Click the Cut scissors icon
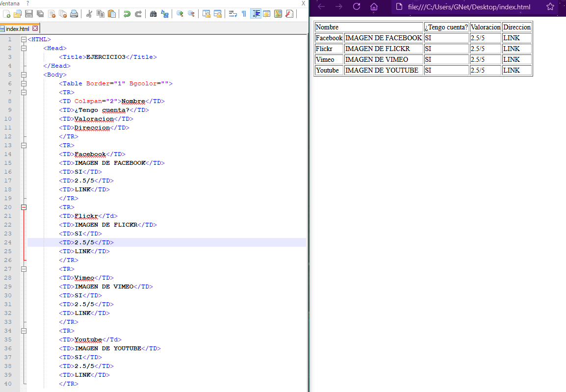Image resolution: width=566 pixels, height=392 pixels. pyautogui.click(x=89, y=14)
